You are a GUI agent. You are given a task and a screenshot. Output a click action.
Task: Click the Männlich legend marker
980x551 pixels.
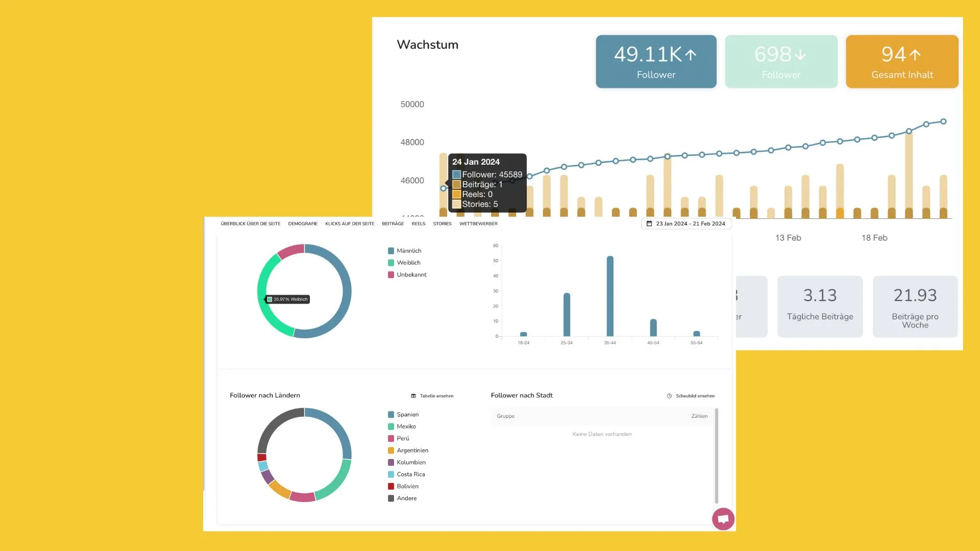(391, 251)
